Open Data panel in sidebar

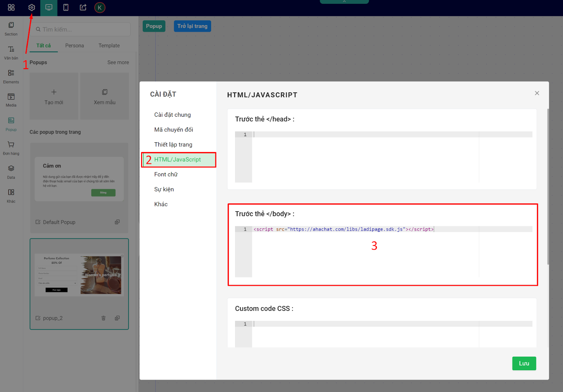click(11, 172)
